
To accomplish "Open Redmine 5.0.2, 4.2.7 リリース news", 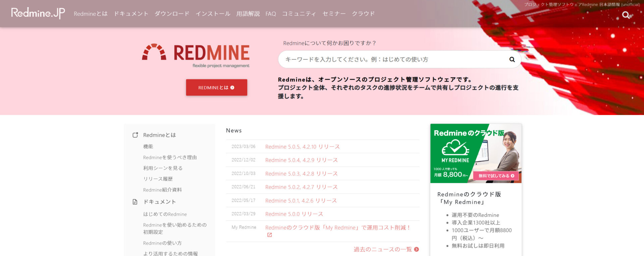I will click(x=301, y=187).
